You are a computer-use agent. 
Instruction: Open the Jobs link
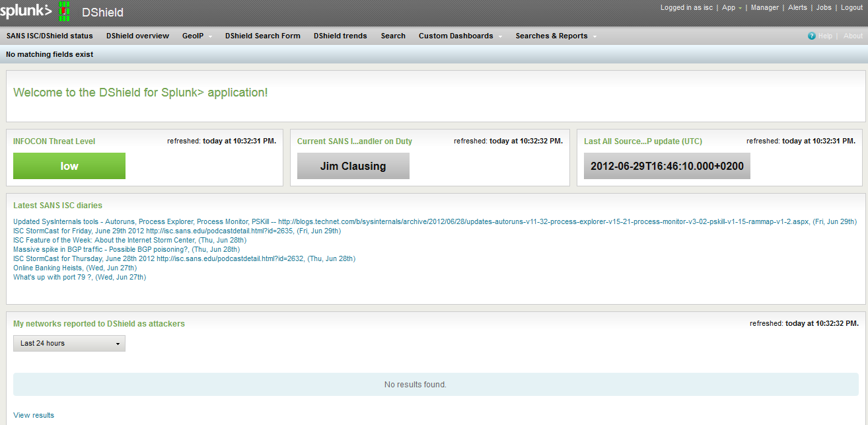(x=824, y=8)
